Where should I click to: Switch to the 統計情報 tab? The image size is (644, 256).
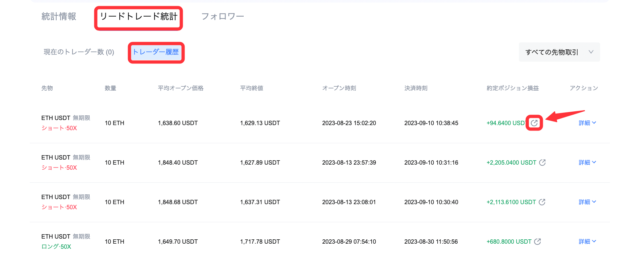pos(59,17)
